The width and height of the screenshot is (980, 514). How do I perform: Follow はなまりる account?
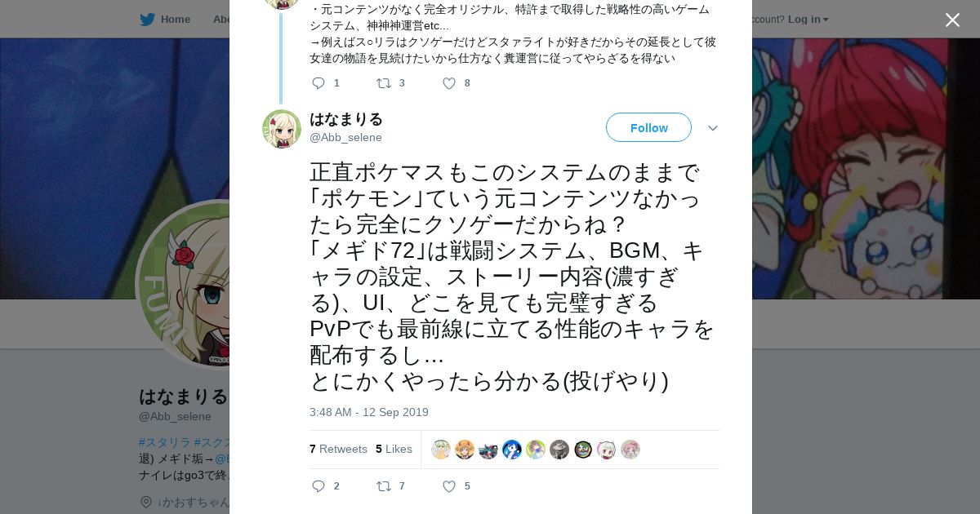click(648, 127)
